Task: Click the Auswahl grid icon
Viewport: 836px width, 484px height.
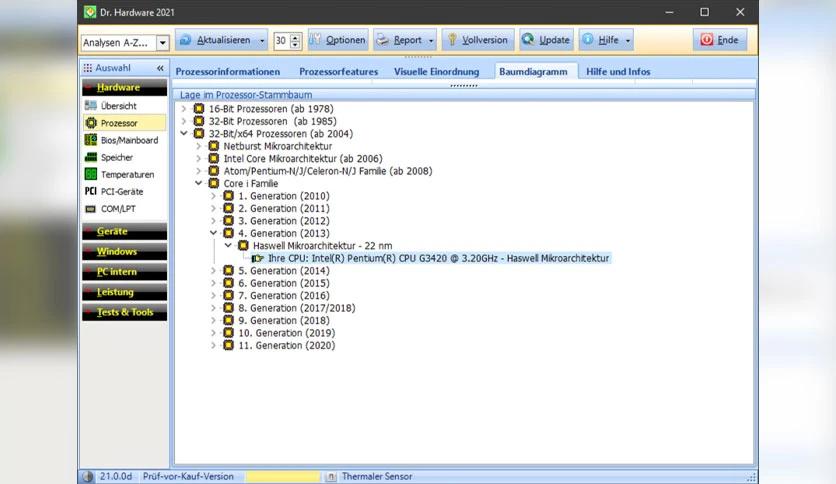Action: coord(87,68)
